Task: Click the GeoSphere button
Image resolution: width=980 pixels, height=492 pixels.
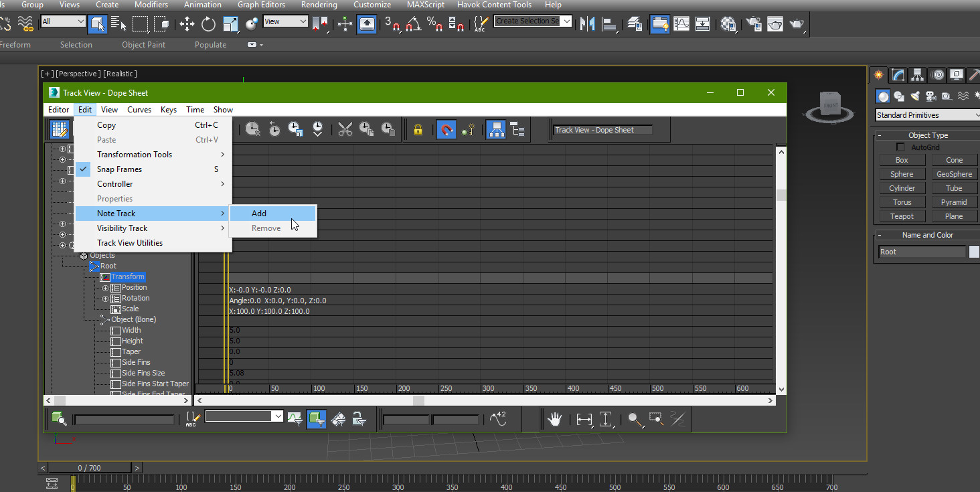Action: click(x=953, y=173)
